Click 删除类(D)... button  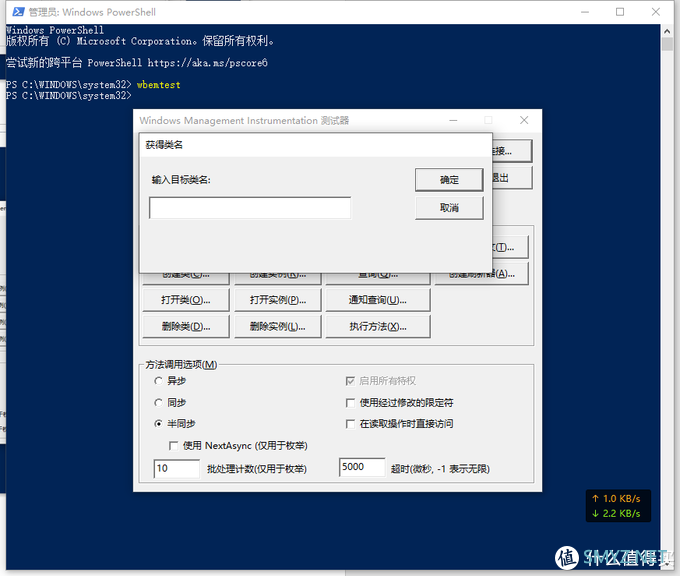186,327
